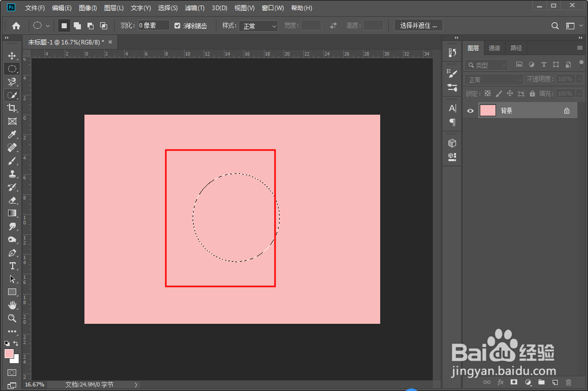Select the Spot Healing Brush tool
Screen dimensions: 588x391
click(12, 148)
